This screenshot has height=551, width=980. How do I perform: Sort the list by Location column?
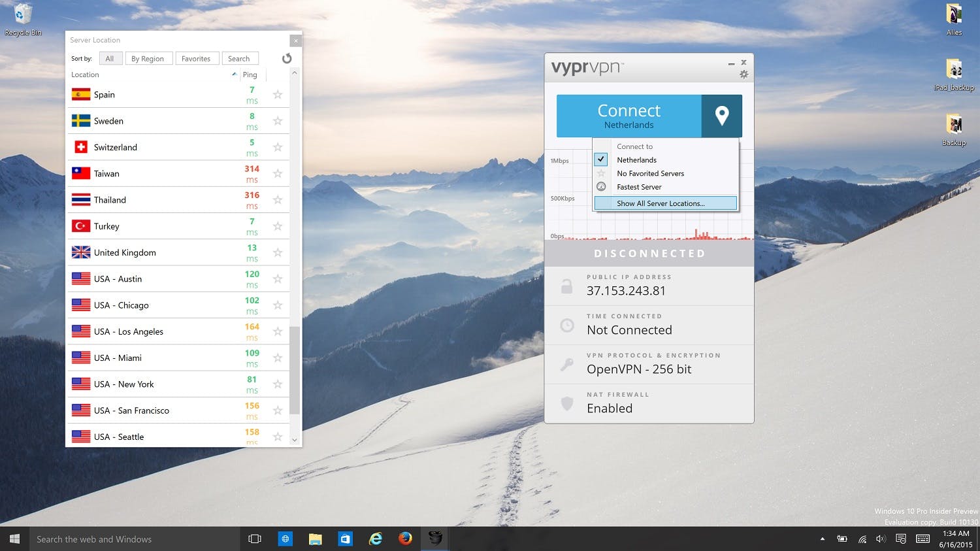tap(154, 75)
